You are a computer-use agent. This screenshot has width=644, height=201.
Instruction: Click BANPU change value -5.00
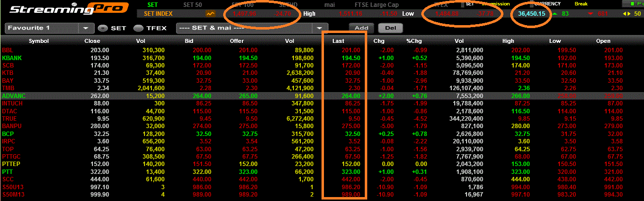click(386, 126)
